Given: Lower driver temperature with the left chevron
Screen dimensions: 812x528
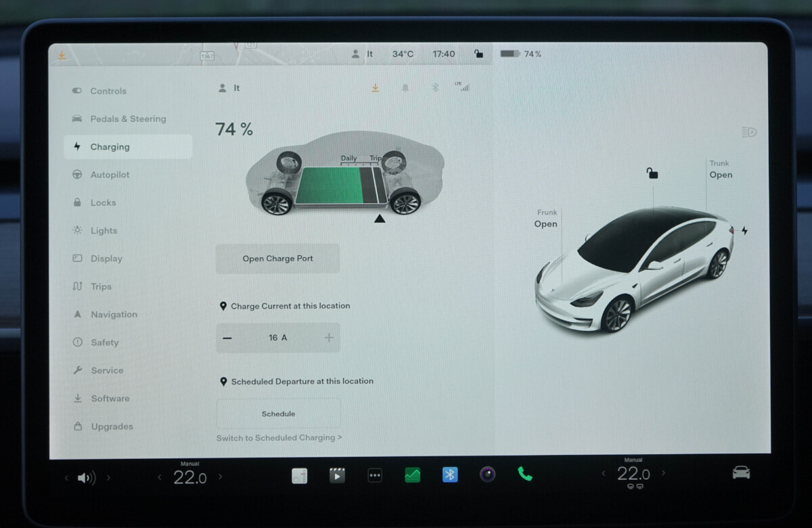Looking at the screenshot, I should click(160, 477).
